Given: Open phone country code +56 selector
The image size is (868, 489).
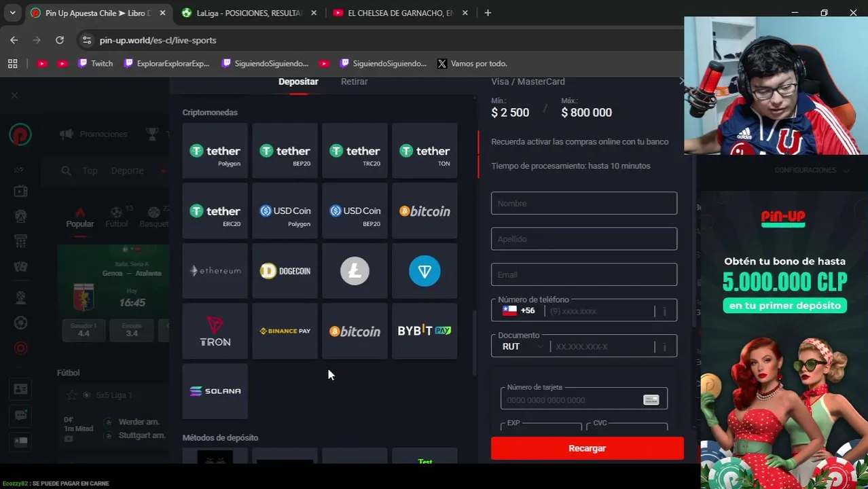Looking at the screenshot, I should 519,310.
